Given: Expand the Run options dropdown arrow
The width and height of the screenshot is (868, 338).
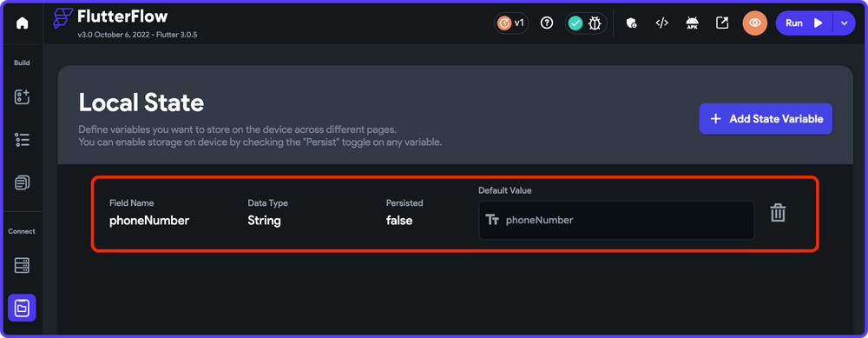Looking at the screenshot, I should (845, 23).
